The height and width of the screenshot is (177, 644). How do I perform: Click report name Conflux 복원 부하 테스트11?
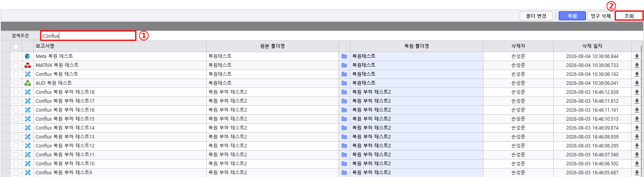pyautogui.click(x=65, y=155)
